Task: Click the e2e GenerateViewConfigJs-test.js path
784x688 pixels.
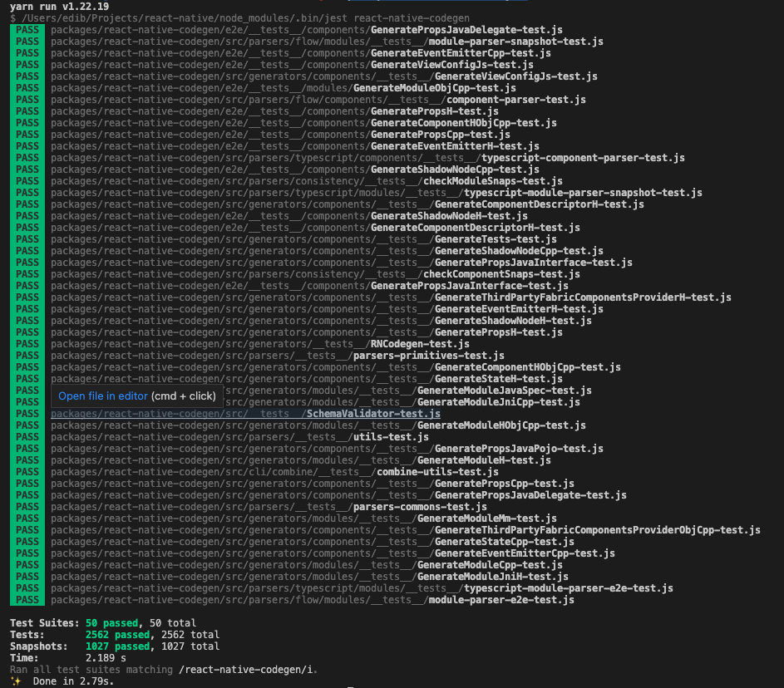Action: pyautogui.click(x=292, y=65)
